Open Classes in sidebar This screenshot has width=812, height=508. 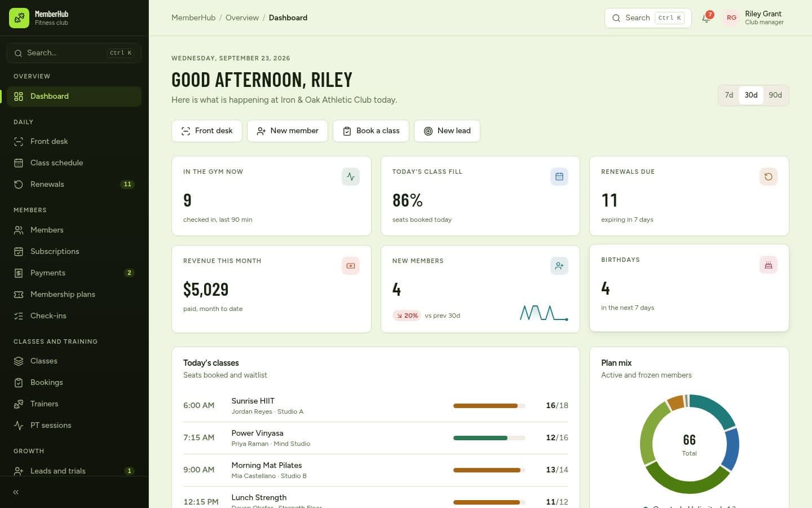74,361
